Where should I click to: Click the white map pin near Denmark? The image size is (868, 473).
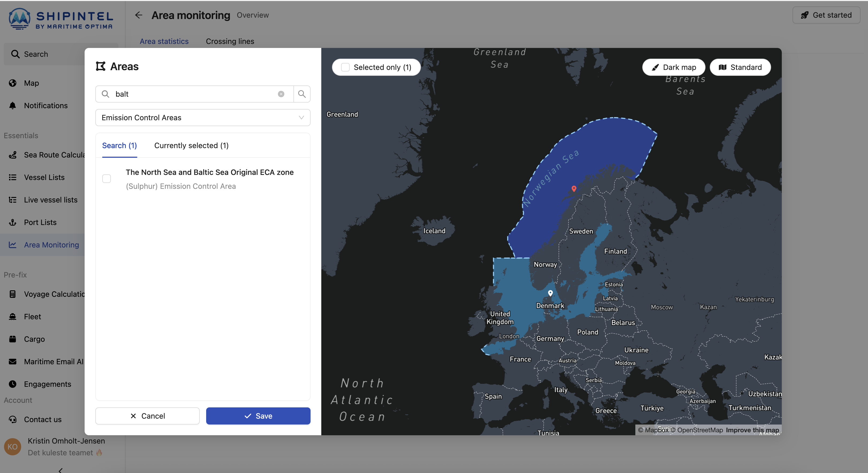[x=550, y=293]
